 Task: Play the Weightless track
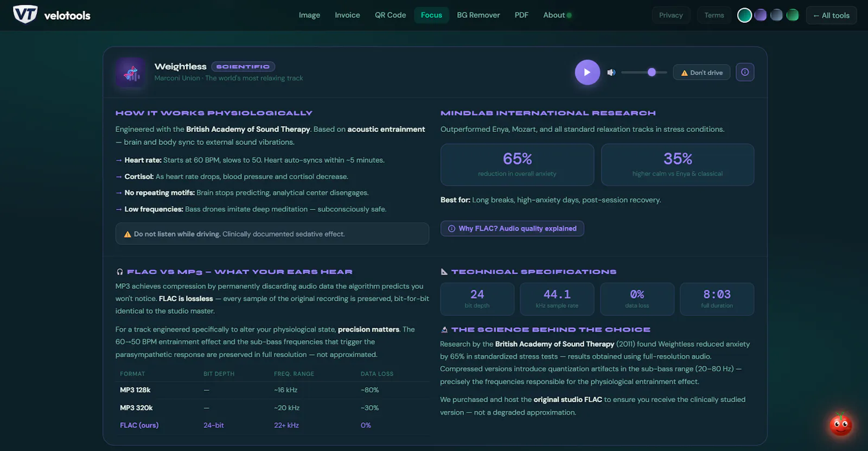coord(588,72)
